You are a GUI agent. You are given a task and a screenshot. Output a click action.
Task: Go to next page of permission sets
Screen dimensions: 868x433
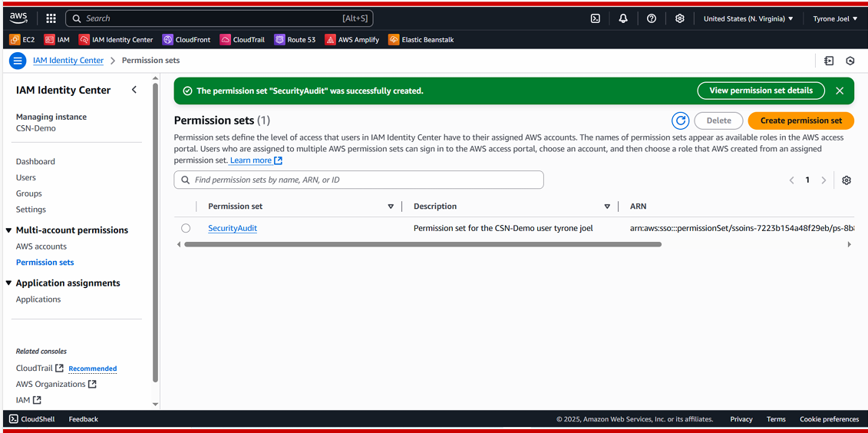pyautogui.click(x=823, y=180)
